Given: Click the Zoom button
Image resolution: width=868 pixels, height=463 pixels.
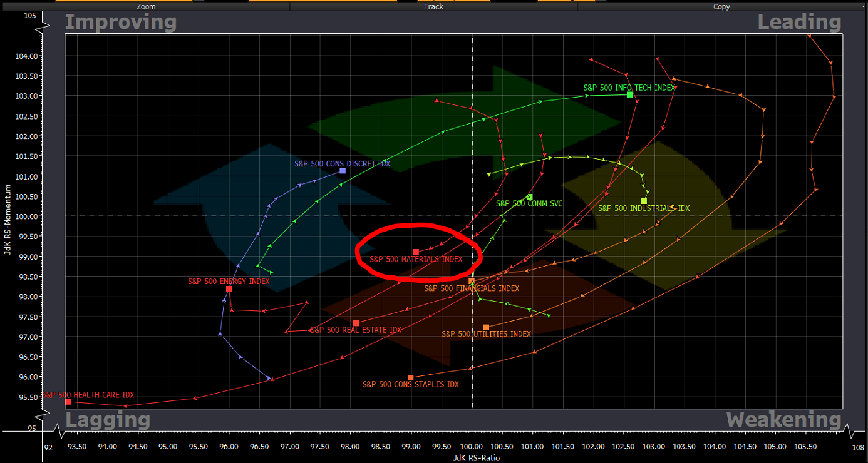Looking at the screenshot, I should coord(146,6).
